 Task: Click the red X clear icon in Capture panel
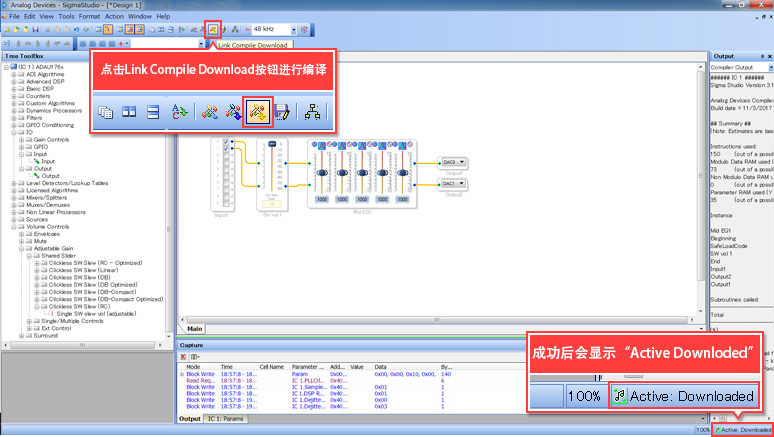click(x=183, y=357)
